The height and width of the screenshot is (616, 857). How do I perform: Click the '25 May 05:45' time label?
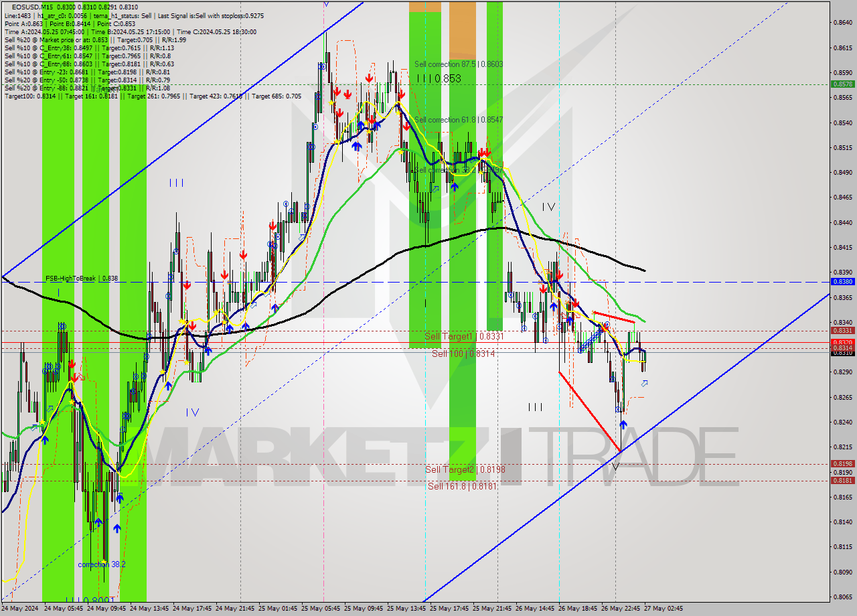(x=321, y=609)
